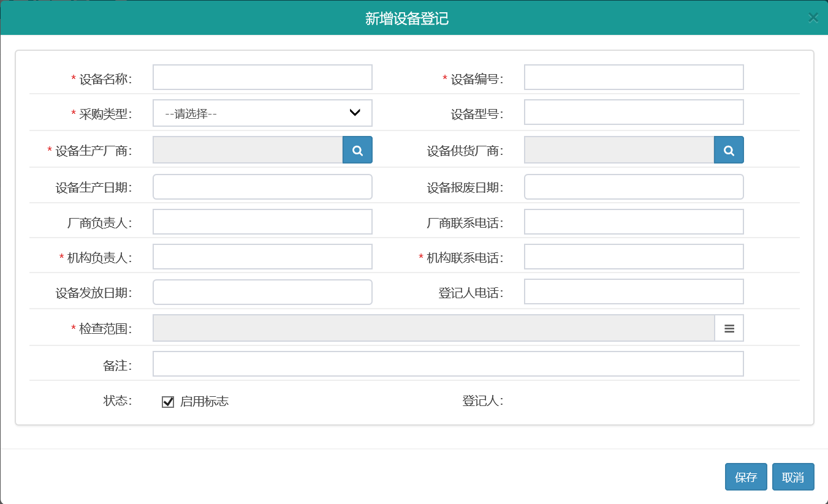Click the 新增设备登记 dialog title
This screenshot has width=828, height=504.
coord(407,18)
